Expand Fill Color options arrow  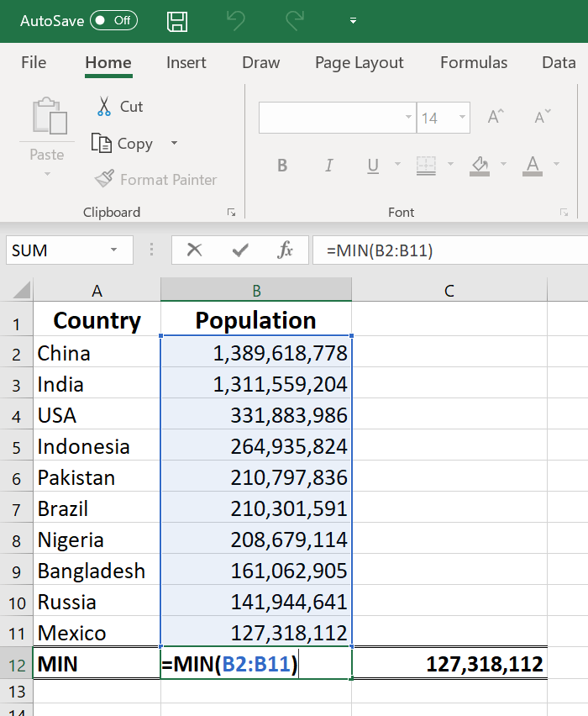click(503, 164)
